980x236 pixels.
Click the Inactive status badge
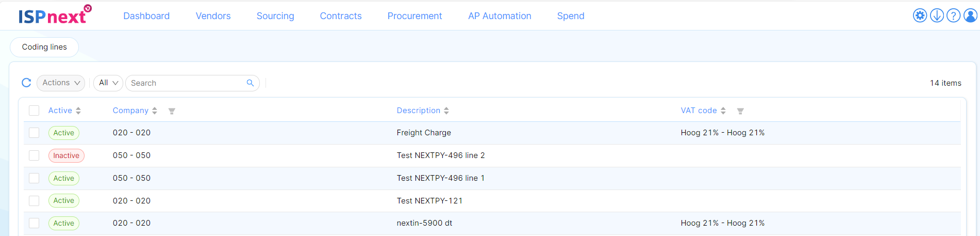pos(67,155)
